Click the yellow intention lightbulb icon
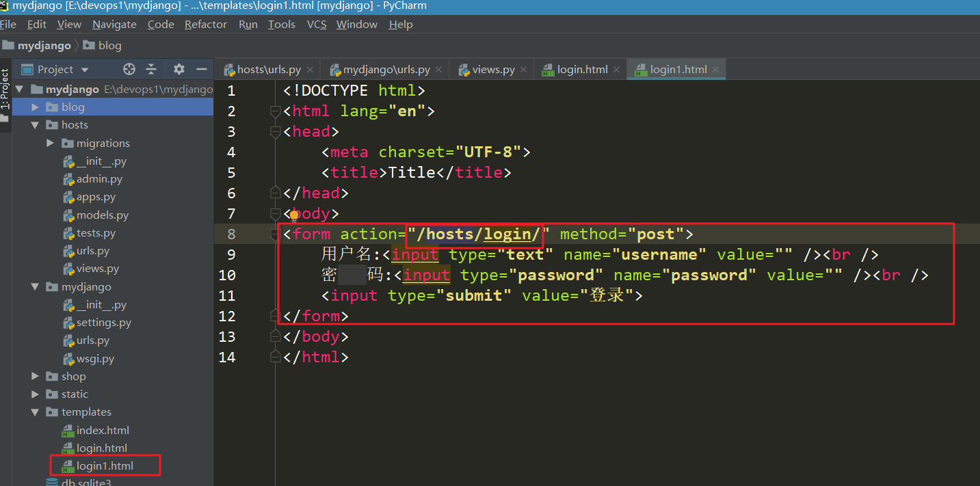980x486 pixels. tap(295, 215)
